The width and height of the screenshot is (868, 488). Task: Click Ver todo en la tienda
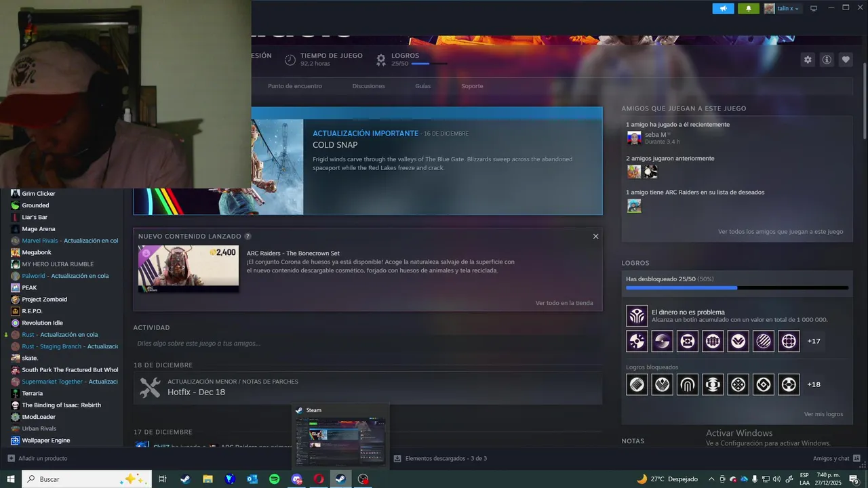click(564, 303)
